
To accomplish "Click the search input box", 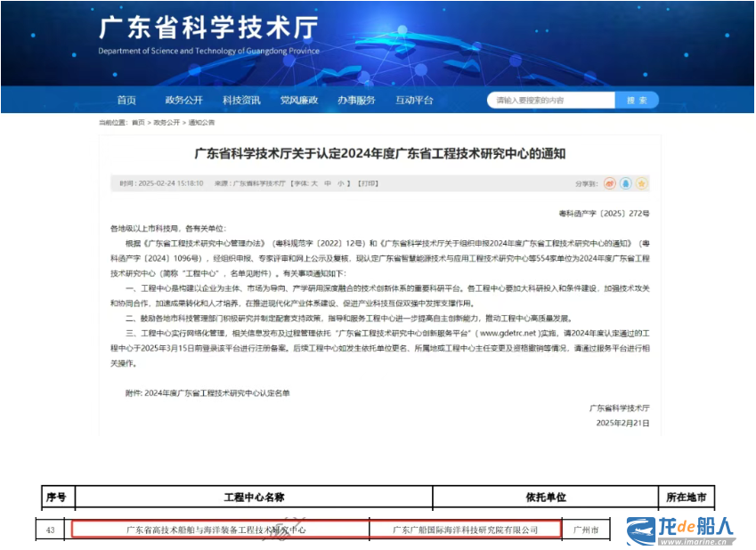I will click(548, 101).
